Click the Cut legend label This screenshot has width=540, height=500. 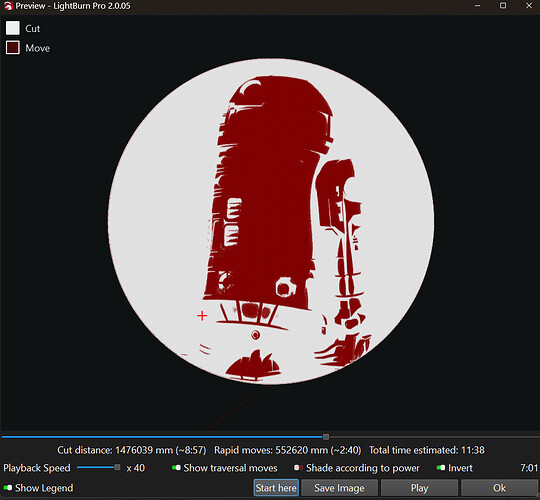click(x=33, y=28)
